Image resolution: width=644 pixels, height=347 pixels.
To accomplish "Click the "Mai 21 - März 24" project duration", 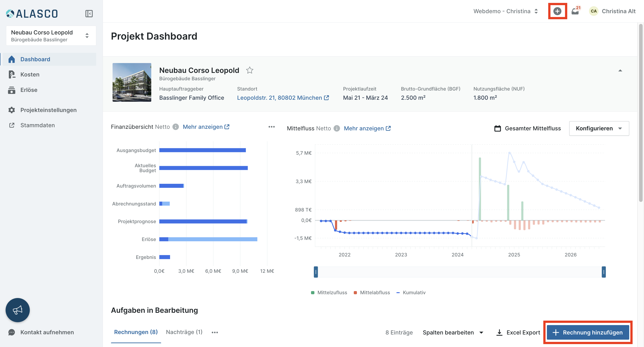I will coord(365,98).
